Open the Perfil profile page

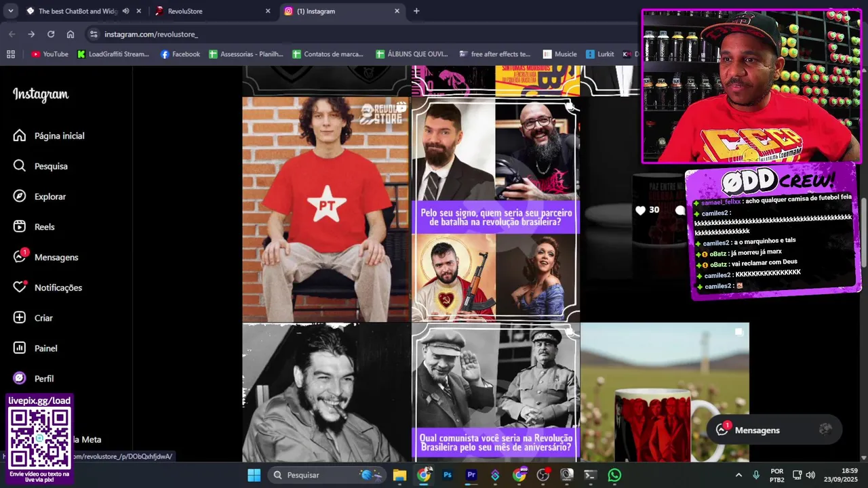pos(33,379)
